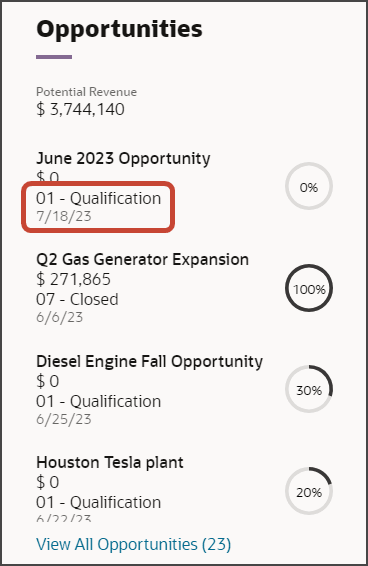The width and height of the screenshot is (368, 566).
Task: Open Q2 Gas Generator Expansion opportunity
Action: pyautogui.click(x=142, y=259)
